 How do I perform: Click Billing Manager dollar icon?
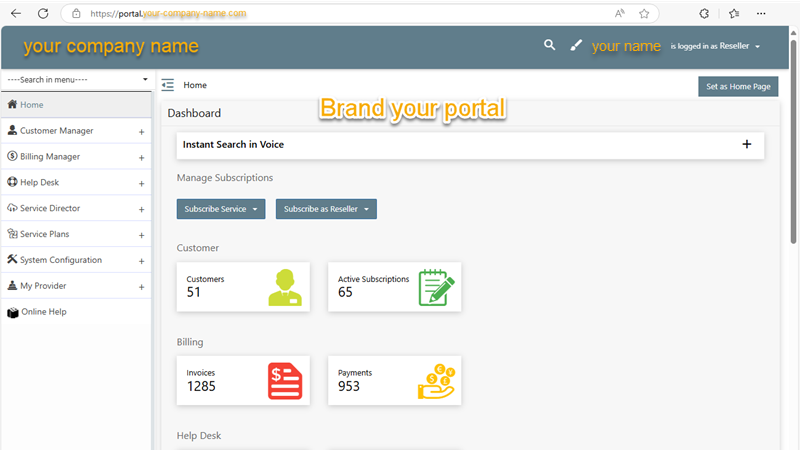click(x=12, y=156)
